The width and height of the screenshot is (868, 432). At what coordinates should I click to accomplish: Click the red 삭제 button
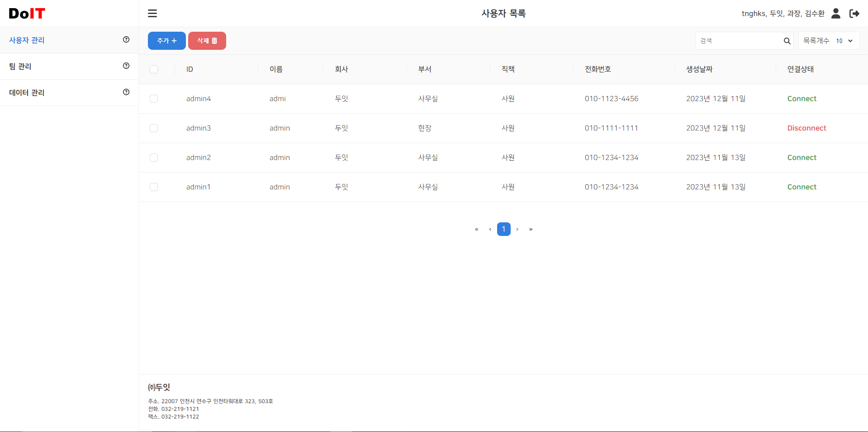click(x=207, y=41)
